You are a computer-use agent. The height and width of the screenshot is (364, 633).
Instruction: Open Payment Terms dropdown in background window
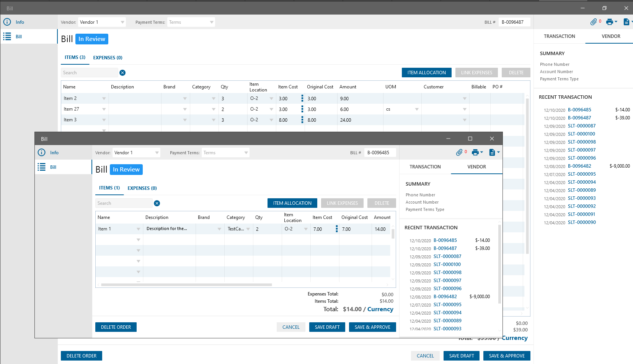tap(212, 22)
